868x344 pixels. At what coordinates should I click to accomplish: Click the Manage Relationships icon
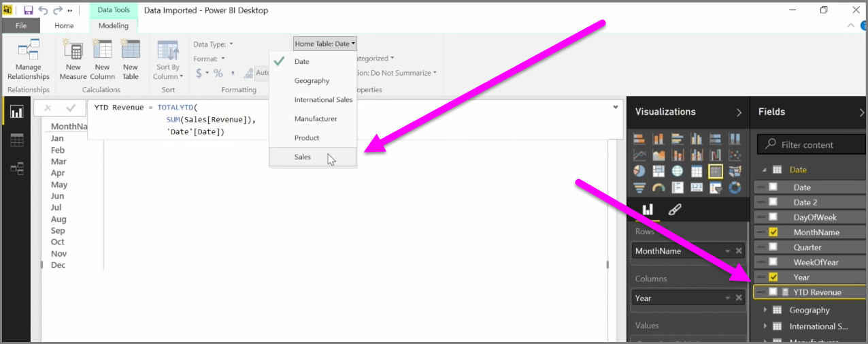[x=29, y=50]
